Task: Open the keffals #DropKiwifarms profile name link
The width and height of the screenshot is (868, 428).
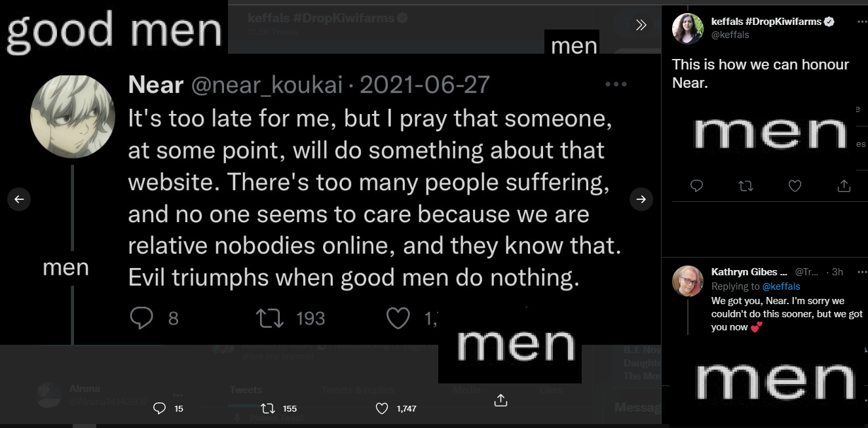Action: pyautogui.click(x=766, y=22)
